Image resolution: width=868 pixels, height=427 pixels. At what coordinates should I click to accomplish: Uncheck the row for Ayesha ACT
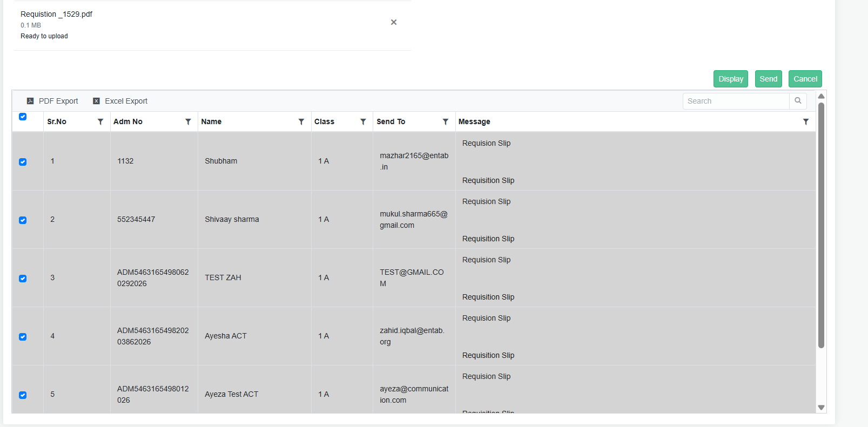[23, 337]
